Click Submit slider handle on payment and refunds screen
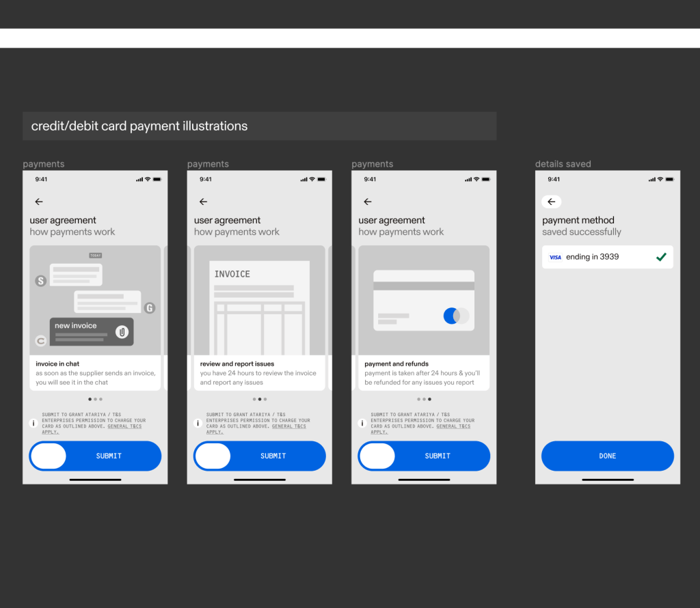 click(377, 456)
